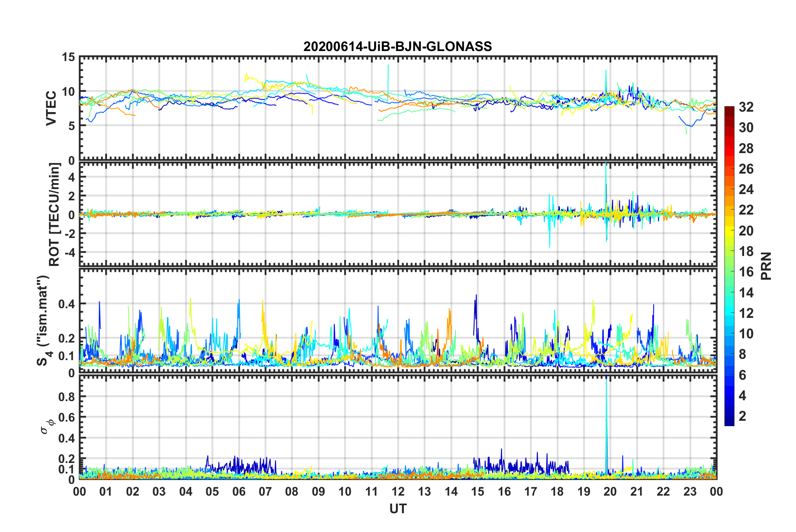Click colorbar tick value 24
Image resolution: width=796 pixels, height=532 pixels.
[746, 189]
